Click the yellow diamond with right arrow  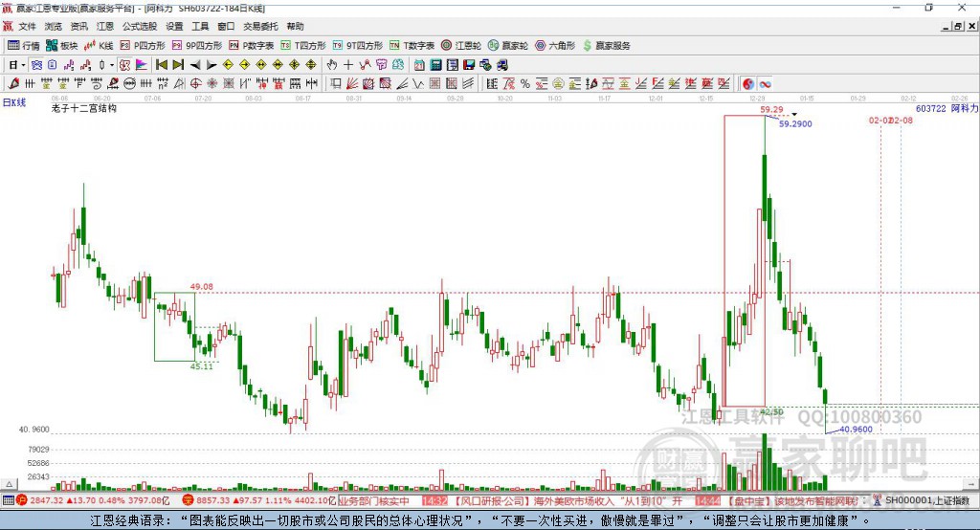click(244, 65)
